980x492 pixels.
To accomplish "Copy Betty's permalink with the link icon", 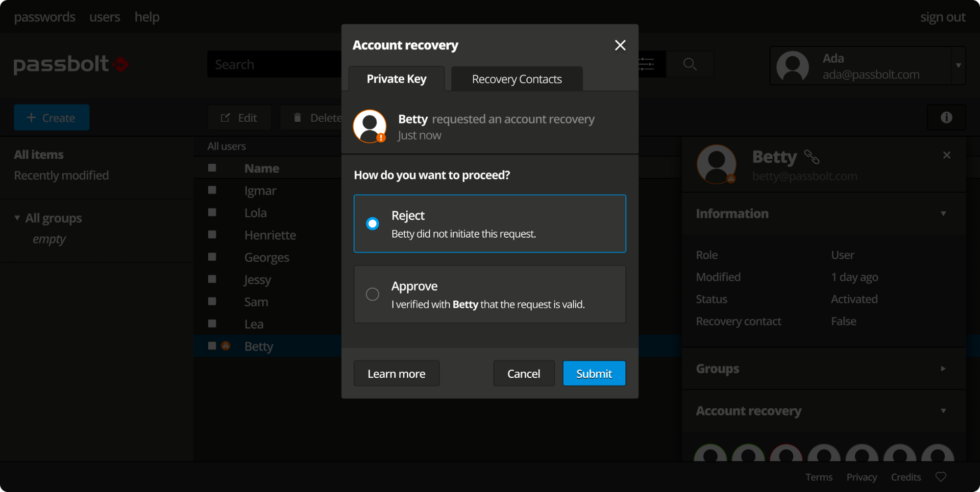I will click(811, 157).
